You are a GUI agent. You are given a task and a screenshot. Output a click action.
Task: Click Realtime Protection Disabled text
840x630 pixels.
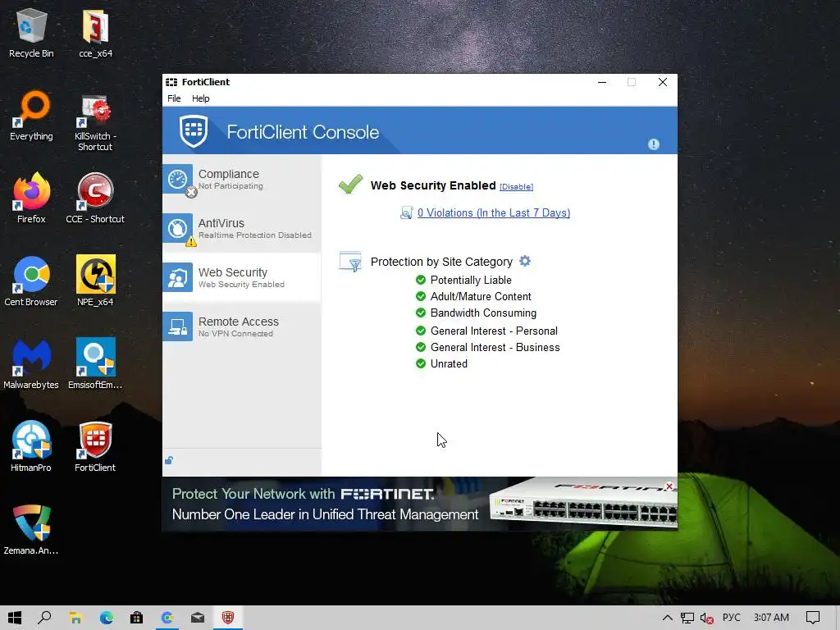255,235
